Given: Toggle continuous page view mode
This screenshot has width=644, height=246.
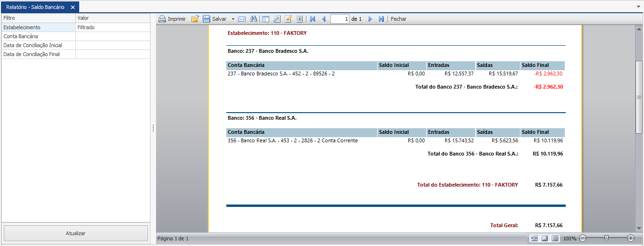Looking at the screenshot, I should pos(555,238).
